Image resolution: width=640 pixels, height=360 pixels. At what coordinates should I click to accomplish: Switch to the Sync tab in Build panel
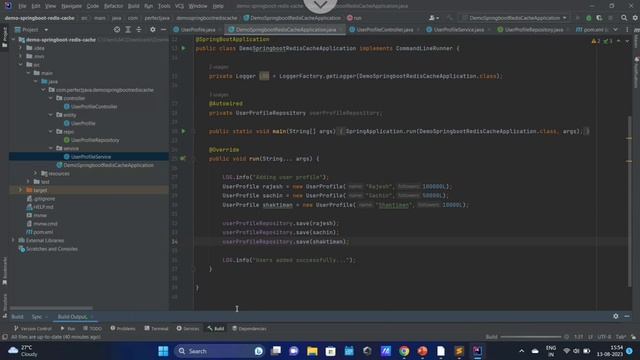(x=37, y=317)
